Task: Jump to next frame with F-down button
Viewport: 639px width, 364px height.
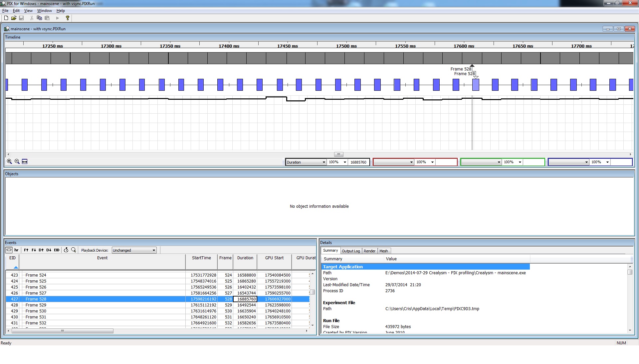Action: point(34,250)
